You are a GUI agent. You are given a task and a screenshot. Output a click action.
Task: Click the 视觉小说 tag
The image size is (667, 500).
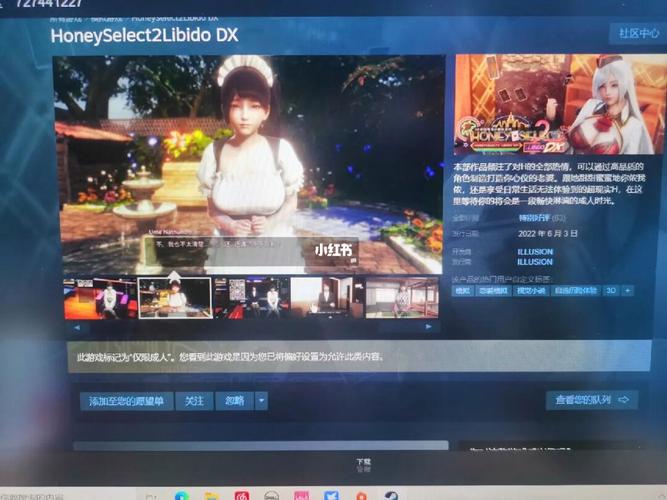(530, 291)
